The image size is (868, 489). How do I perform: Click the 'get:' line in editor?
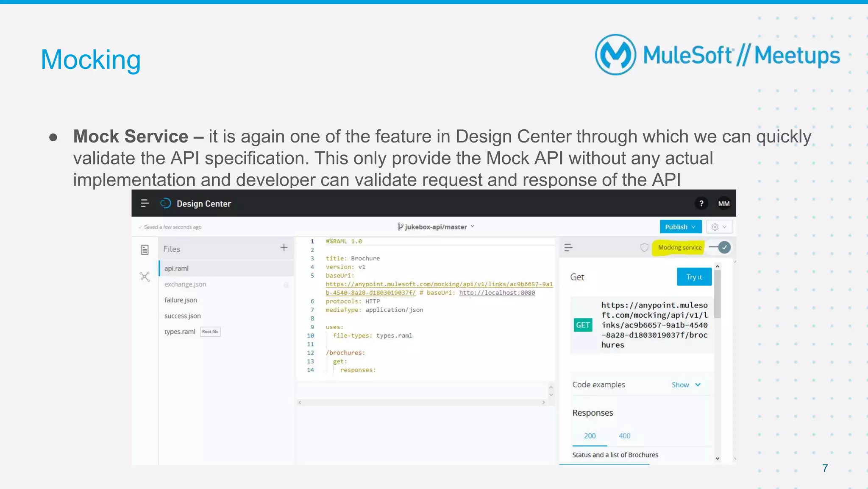tap(340, 361)
